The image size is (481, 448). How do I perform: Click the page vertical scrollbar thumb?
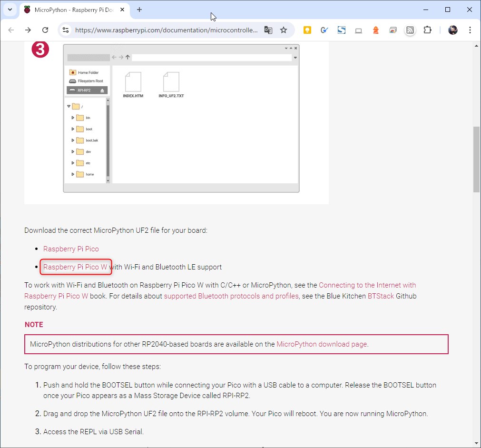point(476,159)
